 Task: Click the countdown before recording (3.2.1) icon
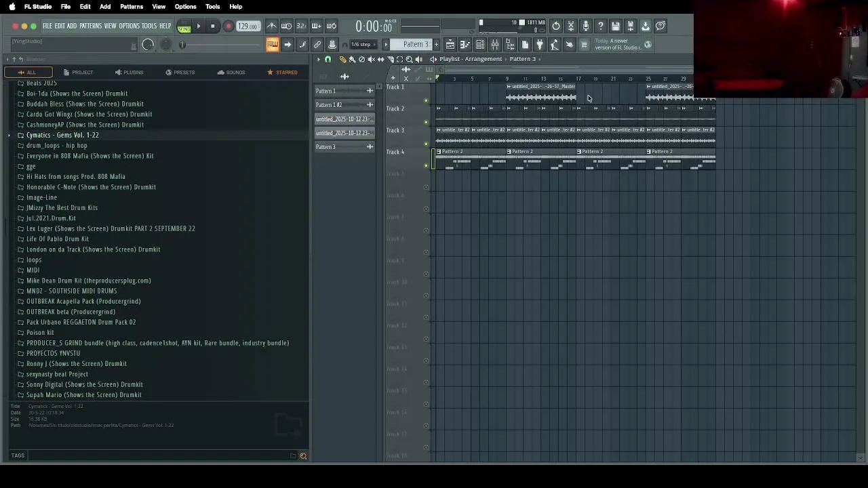(301, 26)
